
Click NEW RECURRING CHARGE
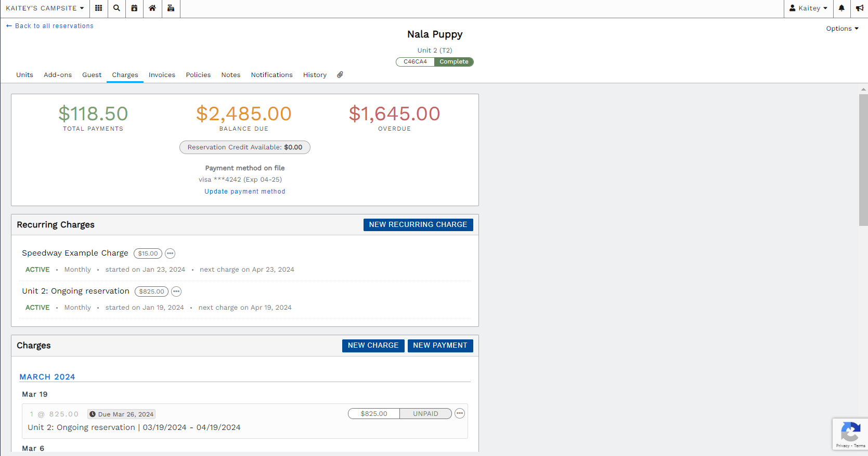pyautogui.click(x=418, y=224)
